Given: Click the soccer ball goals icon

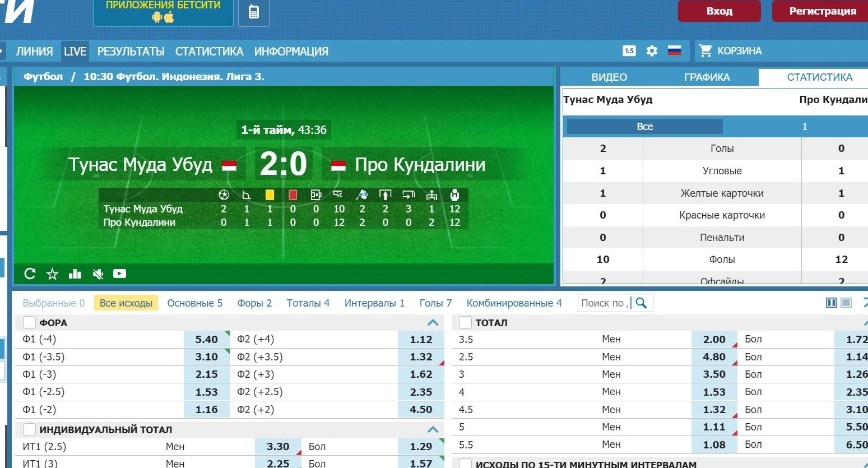Looking at the screenshot, I should click(224, 194).
